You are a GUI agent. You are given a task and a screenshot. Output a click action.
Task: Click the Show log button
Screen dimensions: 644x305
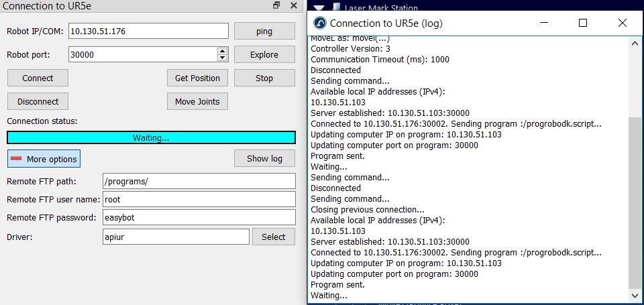[x=264, y=158]
